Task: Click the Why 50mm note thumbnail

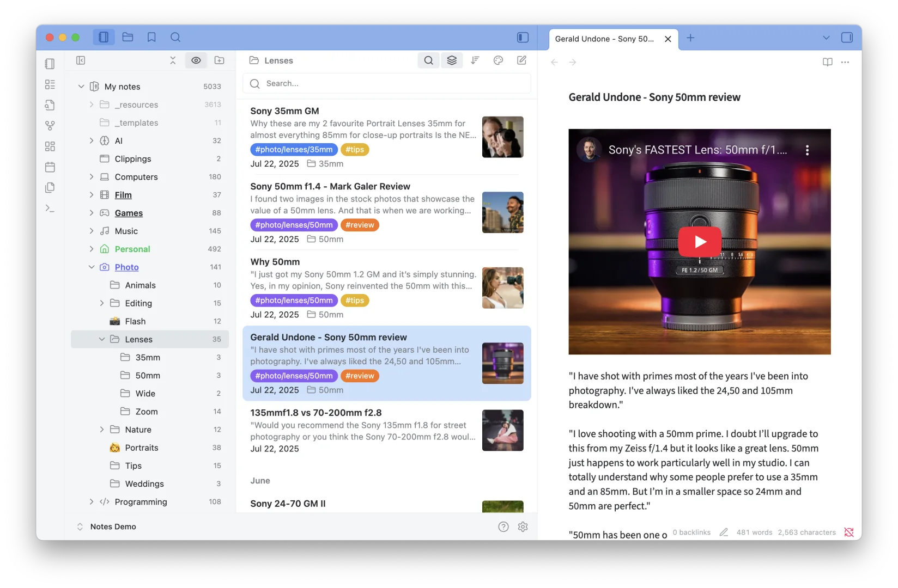Action: tap(503, 288)
